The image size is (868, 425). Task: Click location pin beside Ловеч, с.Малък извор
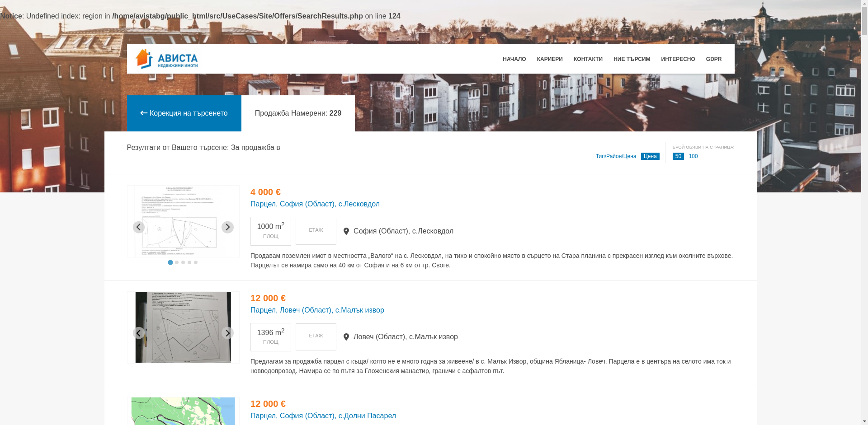click(x=346, y=337)
